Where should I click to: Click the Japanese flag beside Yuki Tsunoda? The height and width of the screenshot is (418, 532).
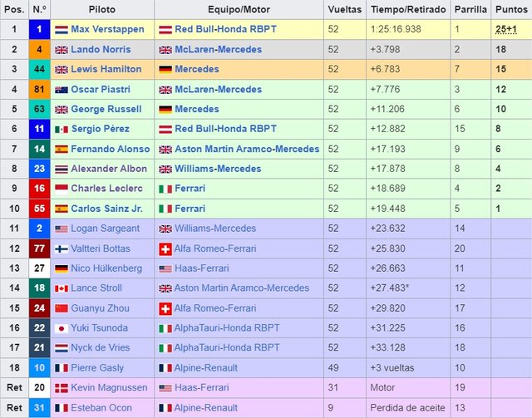[62, 328]
